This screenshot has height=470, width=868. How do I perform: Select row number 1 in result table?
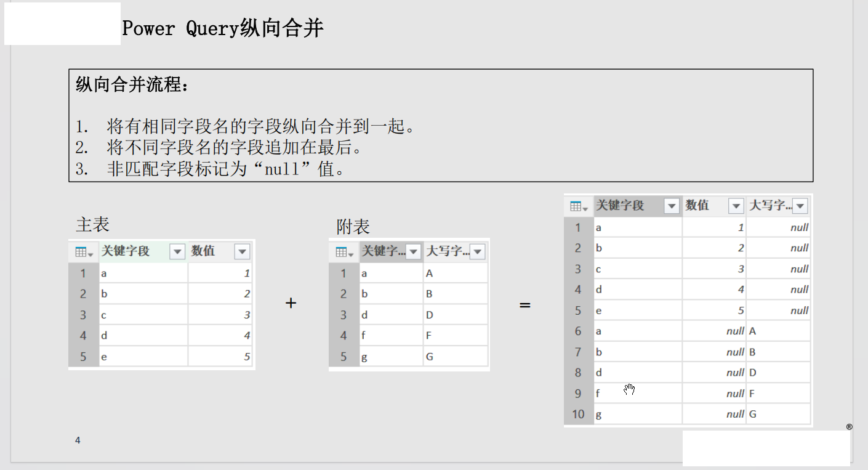pyautogui.click(x=578, y=227)
